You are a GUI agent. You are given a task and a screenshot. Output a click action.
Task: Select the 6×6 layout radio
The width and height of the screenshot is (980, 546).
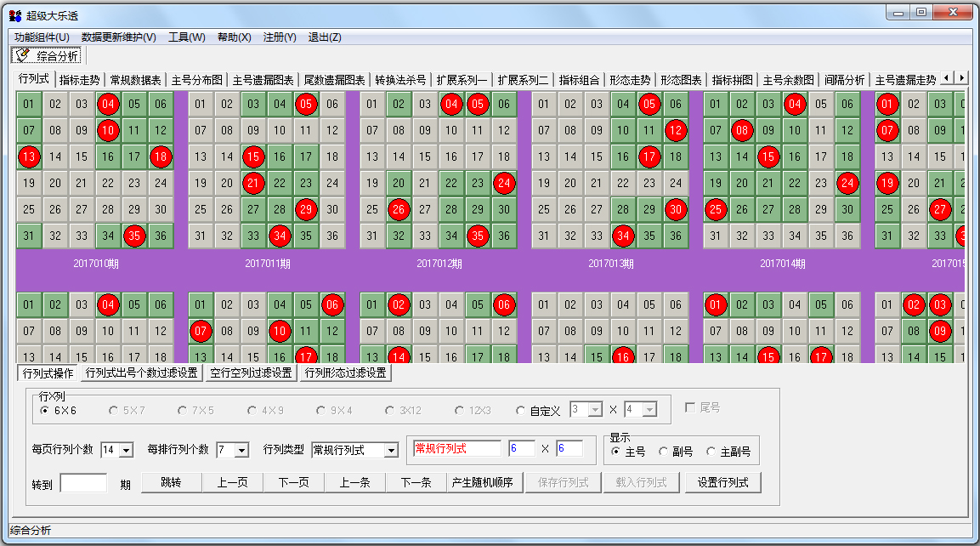pyautogui.click(x=44, y=410)
